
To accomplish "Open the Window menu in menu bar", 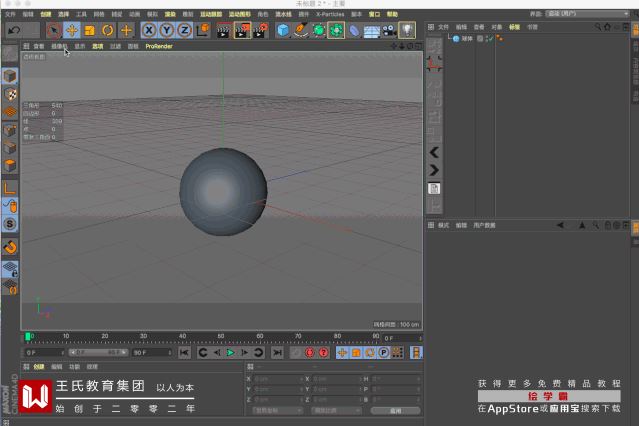I will [x=374, y=14].
